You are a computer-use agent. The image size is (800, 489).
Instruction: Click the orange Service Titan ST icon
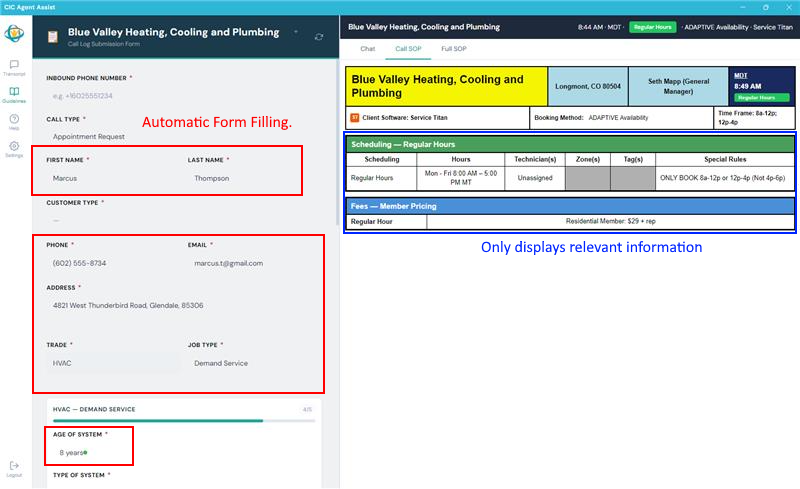pyautogui.click(x=355, y=117)
